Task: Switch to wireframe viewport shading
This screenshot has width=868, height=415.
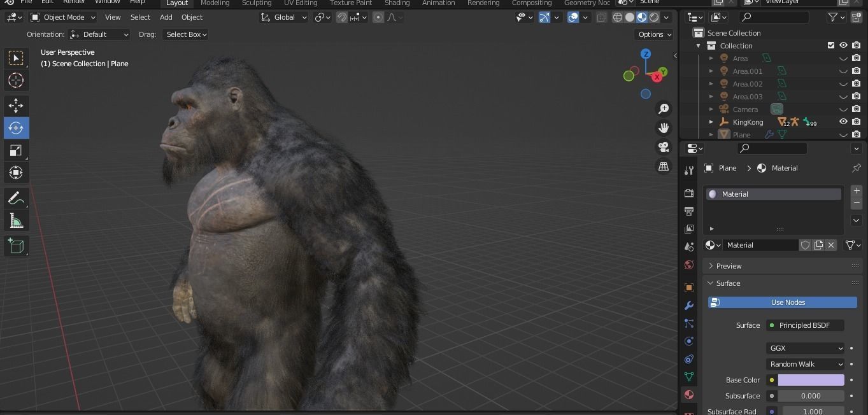Action: click(x=618, y=17)
